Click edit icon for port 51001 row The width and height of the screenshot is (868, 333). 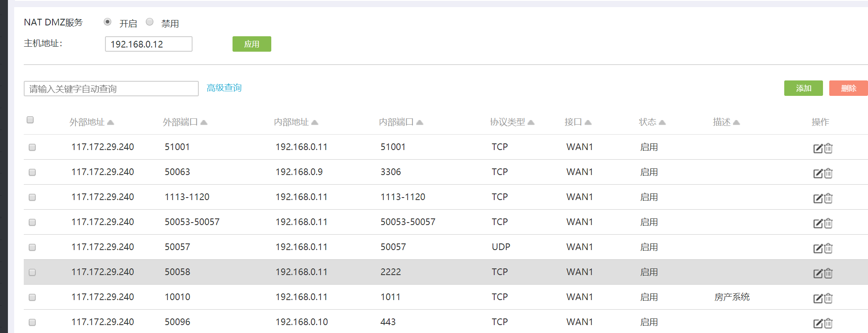coord(818,148)
